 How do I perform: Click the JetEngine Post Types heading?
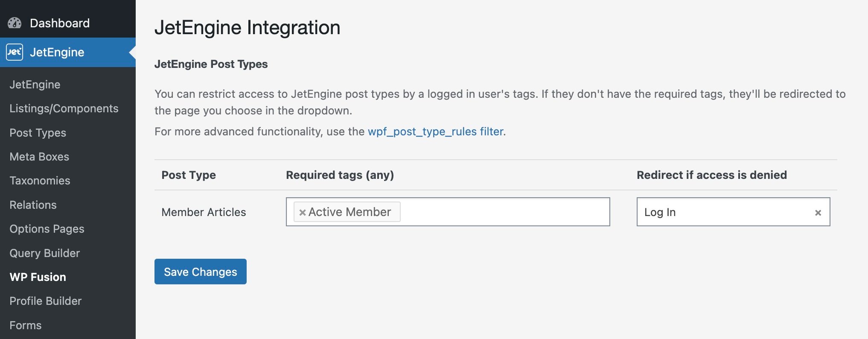coord(211,64)
